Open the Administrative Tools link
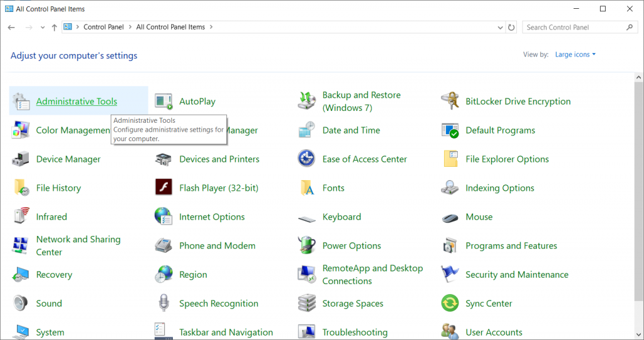Viewport: 644px width, 340px height. pos(76,101)
